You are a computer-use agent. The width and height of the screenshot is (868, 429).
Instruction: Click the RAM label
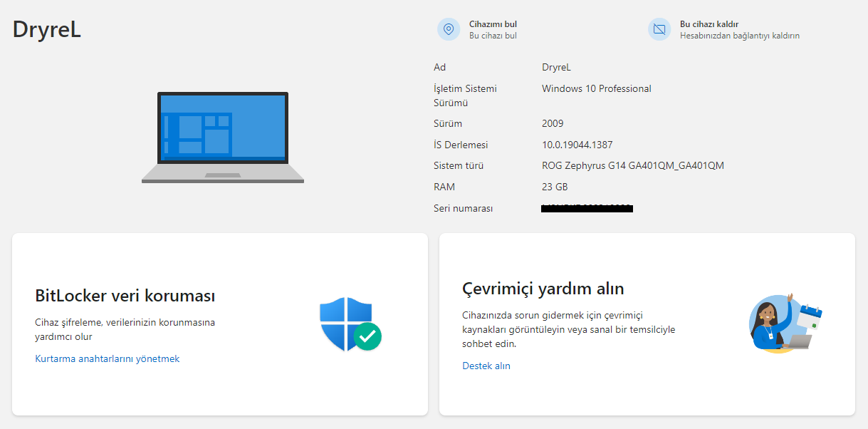point(444,187)
